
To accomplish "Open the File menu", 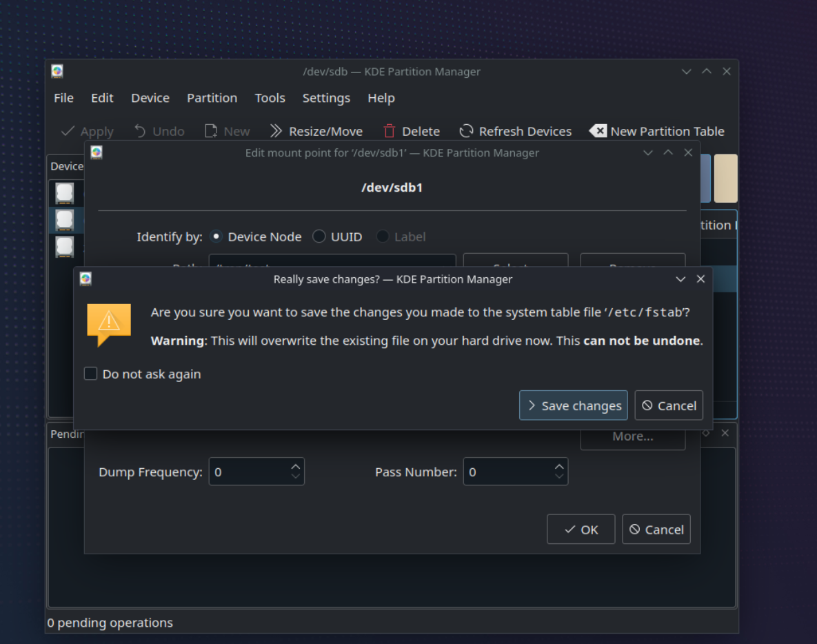I will tap(63, 98).
